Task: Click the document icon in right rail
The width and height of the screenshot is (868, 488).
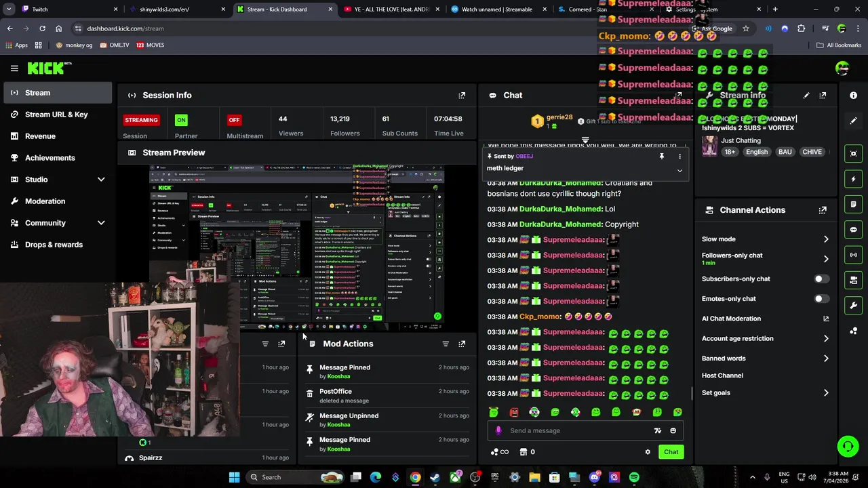Action: click(x=853, y=204)
